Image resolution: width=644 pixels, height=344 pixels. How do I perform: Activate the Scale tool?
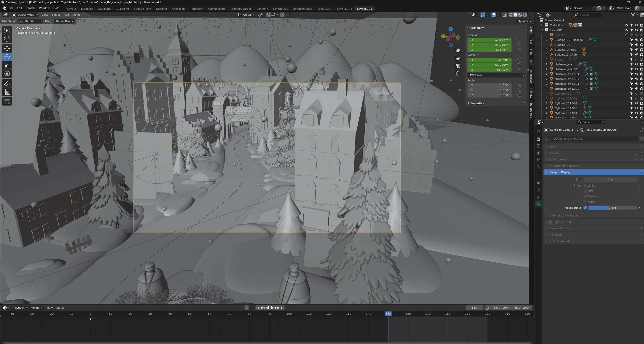[7, 65]
